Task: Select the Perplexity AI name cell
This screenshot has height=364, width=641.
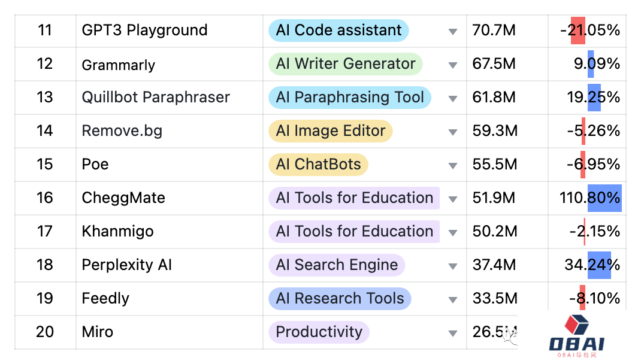Action: 127,265
